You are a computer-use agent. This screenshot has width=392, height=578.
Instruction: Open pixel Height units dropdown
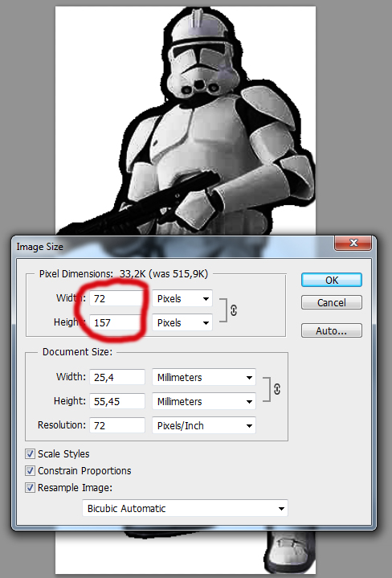tap(182, 322)
